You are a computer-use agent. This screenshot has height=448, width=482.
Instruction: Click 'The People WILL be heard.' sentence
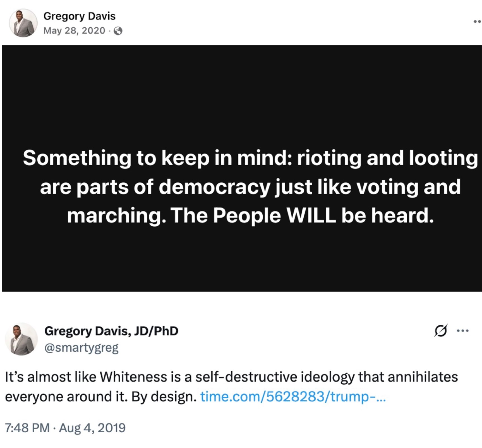[x=302, y=216]
